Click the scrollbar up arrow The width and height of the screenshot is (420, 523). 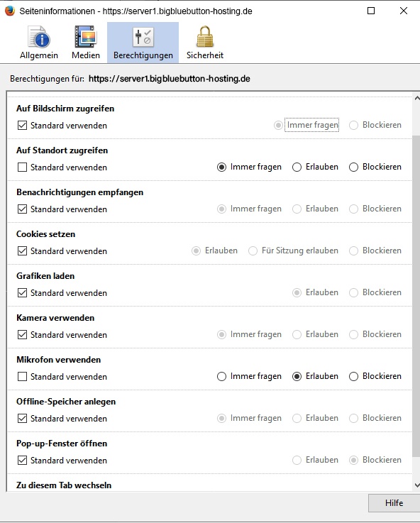(416, 98)
